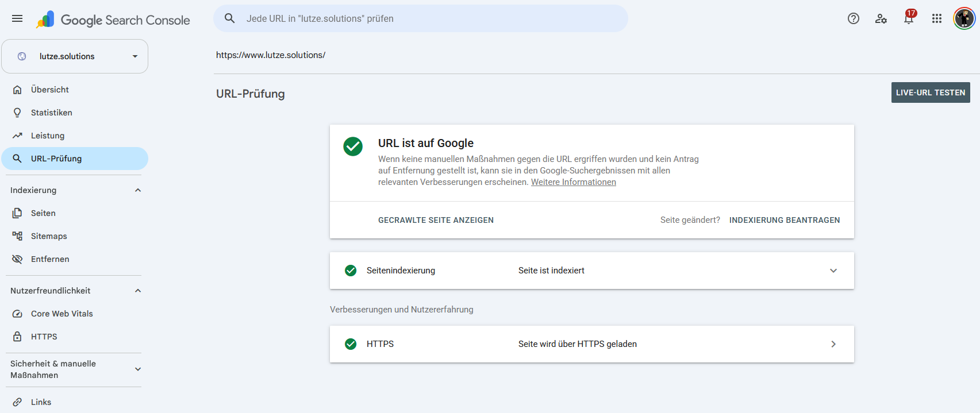Click the search magnifier icon in URL bar
This screenshot has width=980, height=413.
[230, 18]
